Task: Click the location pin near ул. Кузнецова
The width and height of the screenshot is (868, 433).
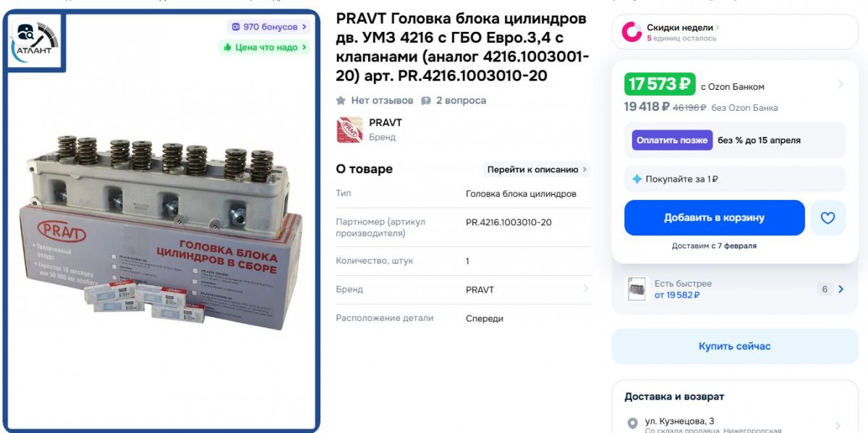Action: (633, 423)
